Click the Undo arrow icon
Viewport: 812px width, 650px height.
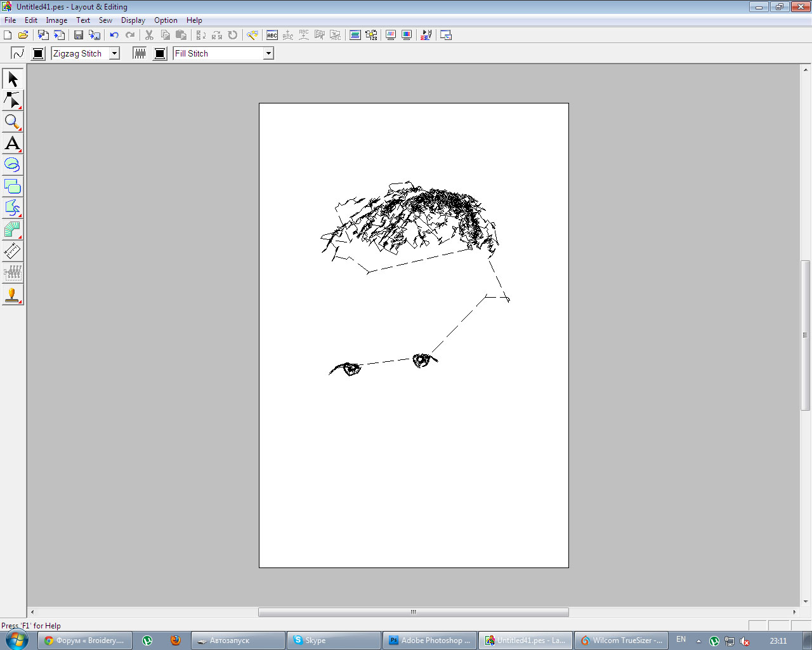coord(114,36)
